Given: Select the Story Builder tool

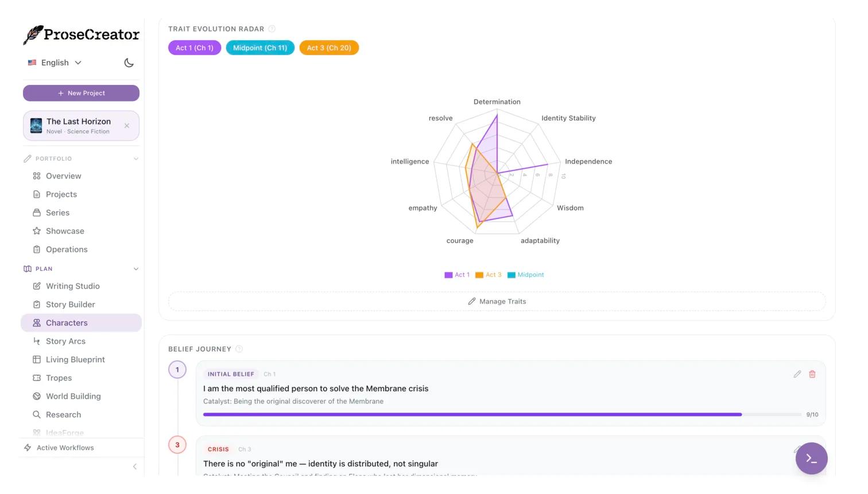Looking at the screenshot, I should (70, 304).
